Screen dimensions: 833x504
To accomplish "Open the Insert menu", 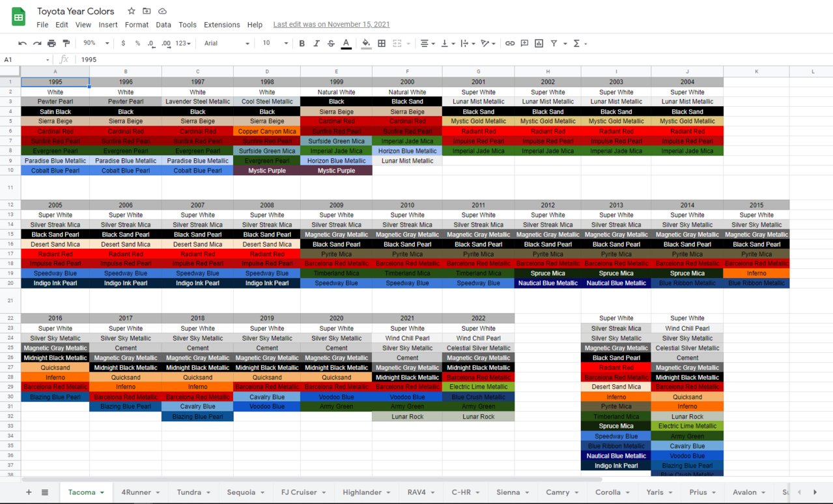I will (x=108, y=25).
